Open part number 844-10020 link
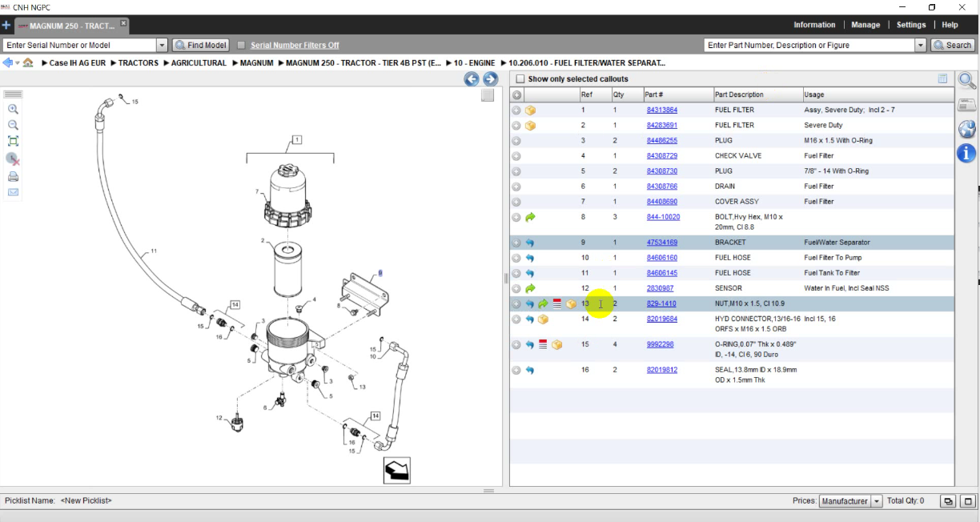The width and height of the screenshot is (980, 522). (663, 217)
